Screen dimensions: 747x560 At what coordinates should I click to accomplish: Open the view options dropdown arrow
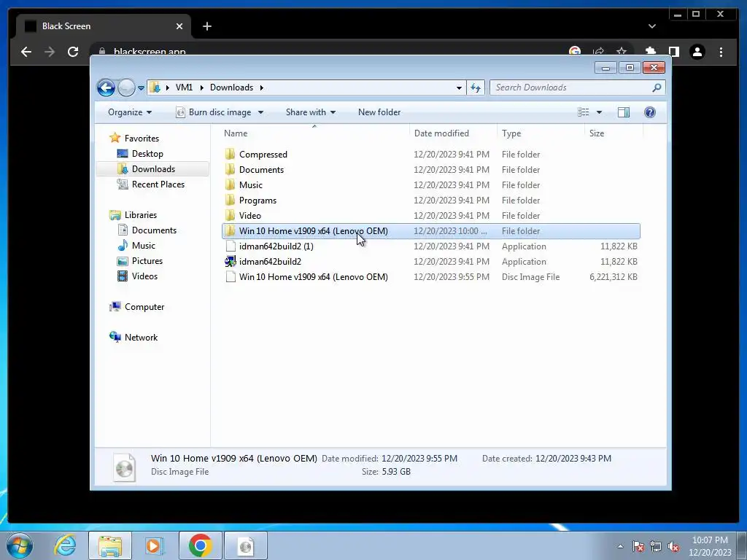pyautogui.click(x=600, y=112)
